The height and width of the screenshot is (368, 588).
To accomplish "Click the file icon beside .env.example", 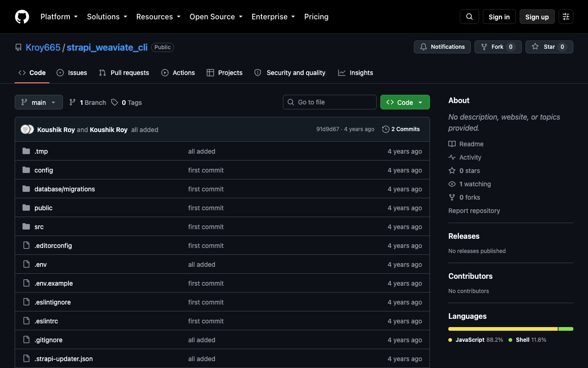I will pyautogui.click(x=26, y=283).
